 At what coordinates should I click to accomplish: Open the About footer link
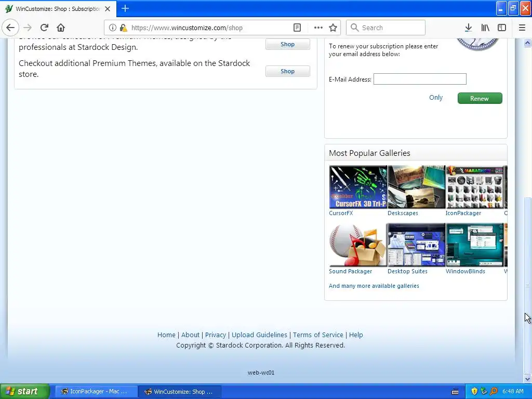click(190, 335)
